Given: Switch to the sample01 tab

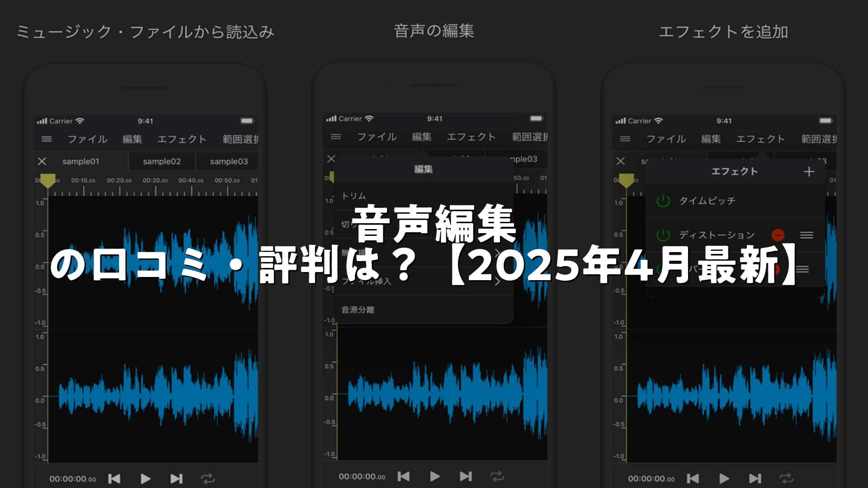Looking at the screenshot, I should point(80,161).
